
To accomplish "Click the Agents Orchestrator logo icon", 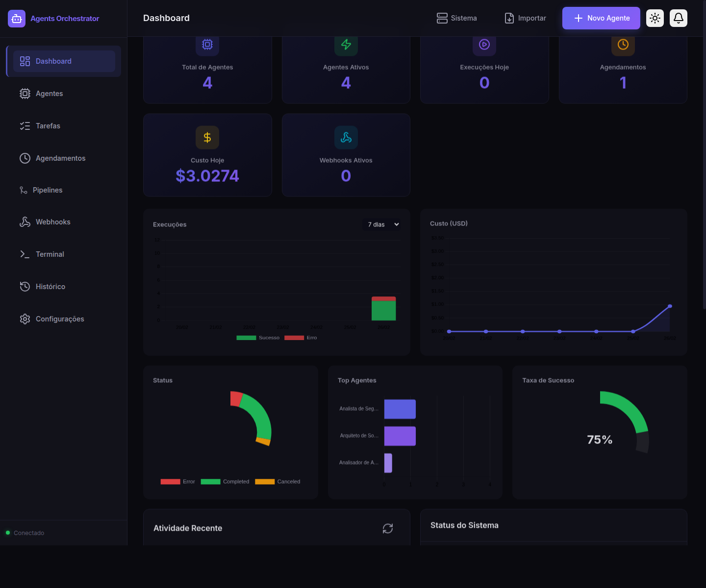I will click(16, 18).
